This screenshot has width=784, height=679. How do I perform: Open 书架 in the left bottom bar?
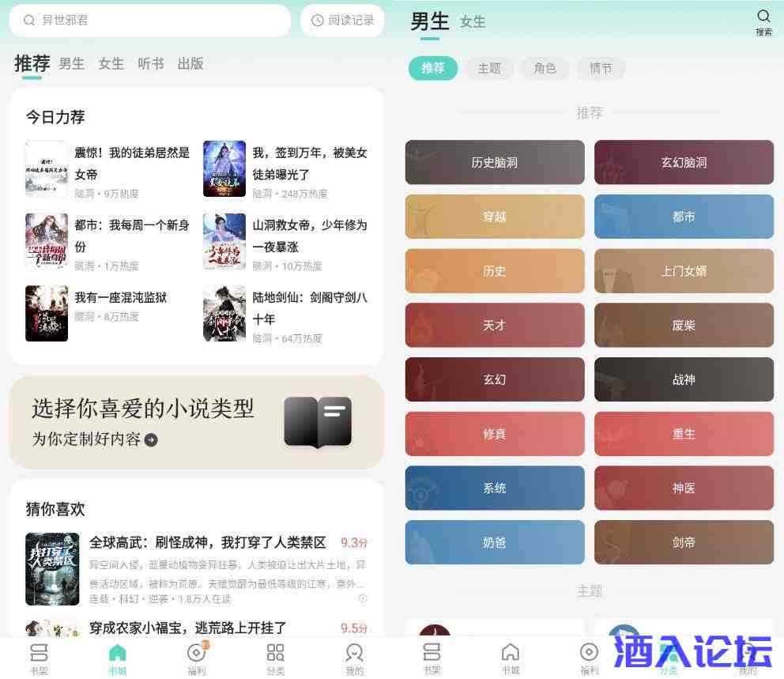click(x=39, y=658)
